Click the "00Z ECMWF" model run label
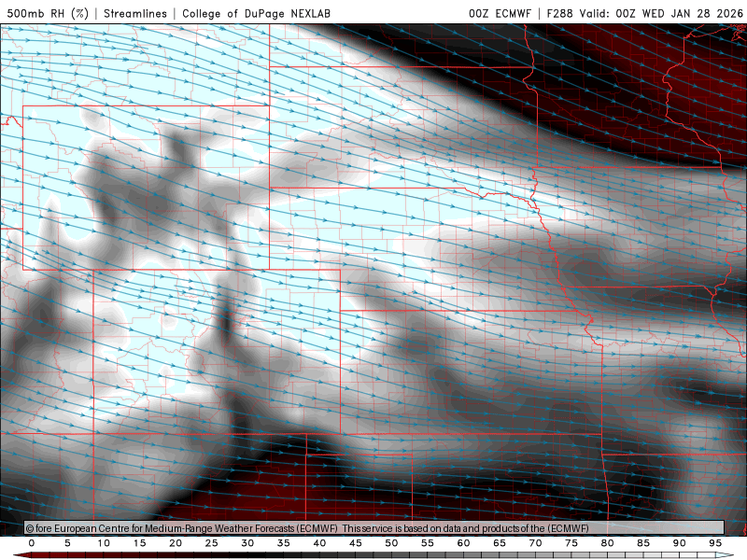 pos(500,13)
